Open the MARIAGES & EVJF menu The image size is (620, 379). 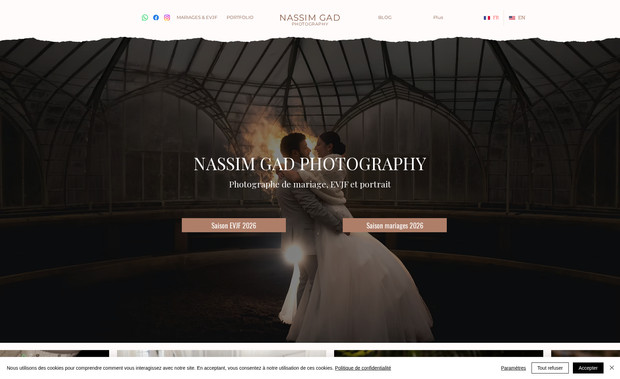[197, 17]
